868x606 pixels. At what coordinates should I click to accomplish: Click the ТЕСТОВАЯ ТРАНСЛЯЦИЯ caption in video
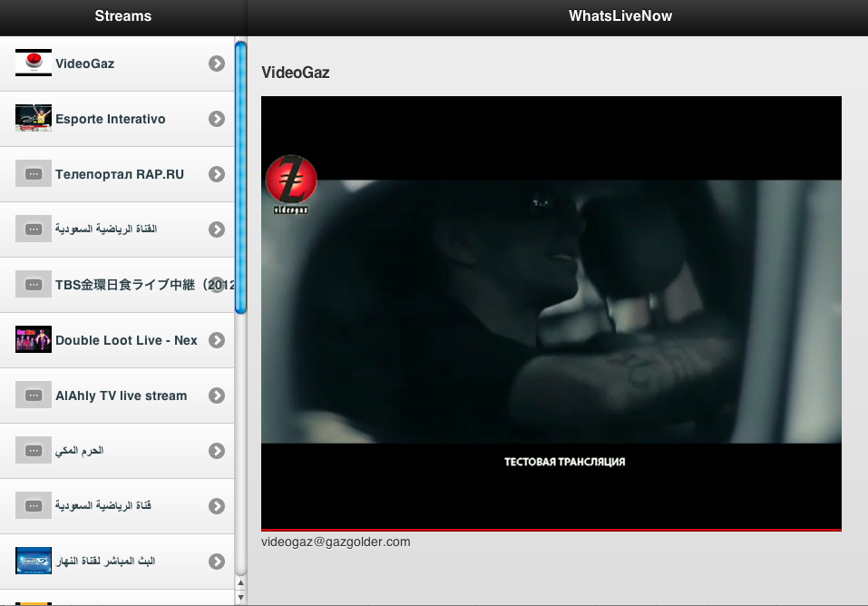[565, 462]
